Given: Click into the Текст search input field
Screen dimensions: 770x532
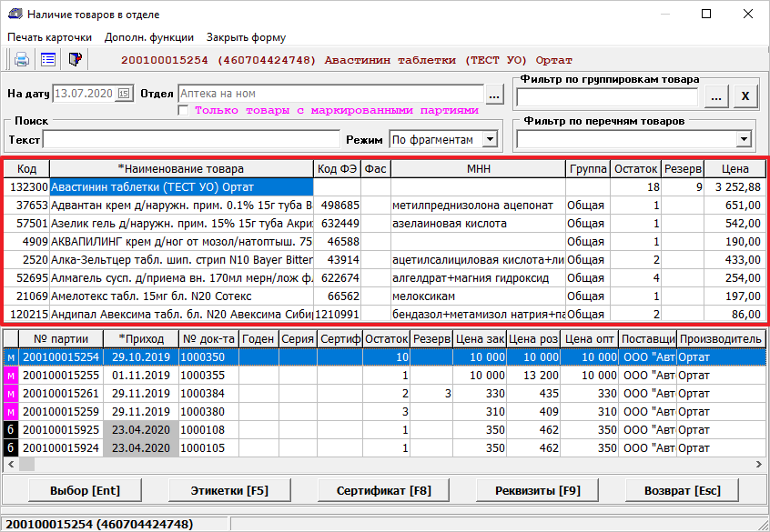Looking at the screenshot, I should [x=191, y=139].
